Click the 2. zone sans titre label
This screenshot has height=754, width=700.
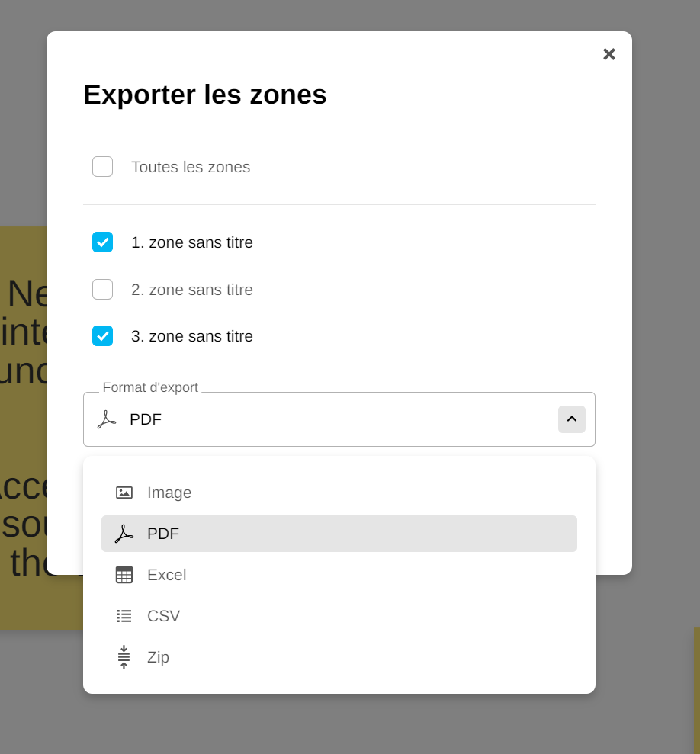192,290
